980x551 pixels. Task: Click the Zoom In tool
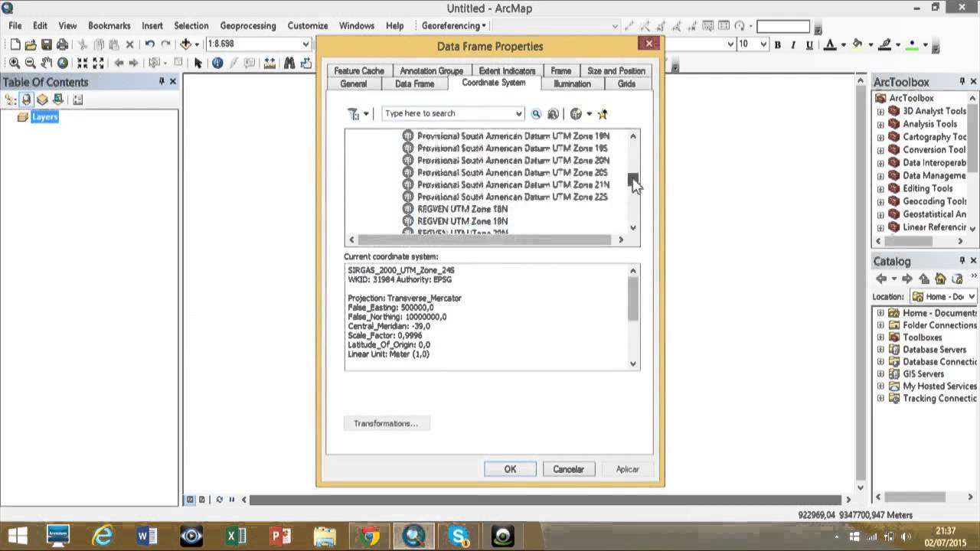(15, 64)
